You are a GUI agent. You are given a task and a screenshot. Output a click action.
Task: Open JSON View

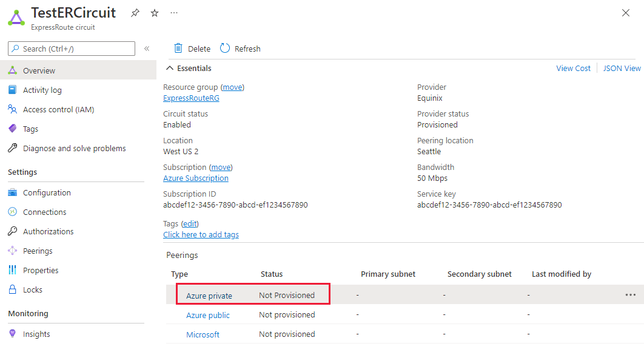(x=622, y=69)
